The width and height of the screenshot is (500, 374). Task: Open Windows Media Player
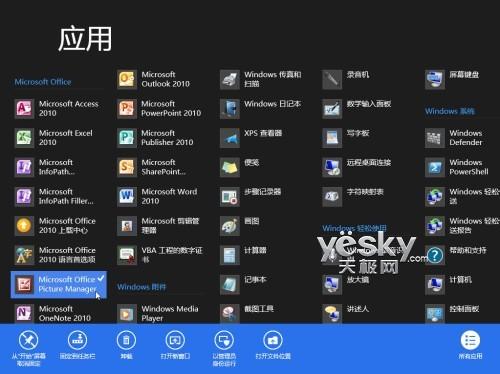click(159, 314)
